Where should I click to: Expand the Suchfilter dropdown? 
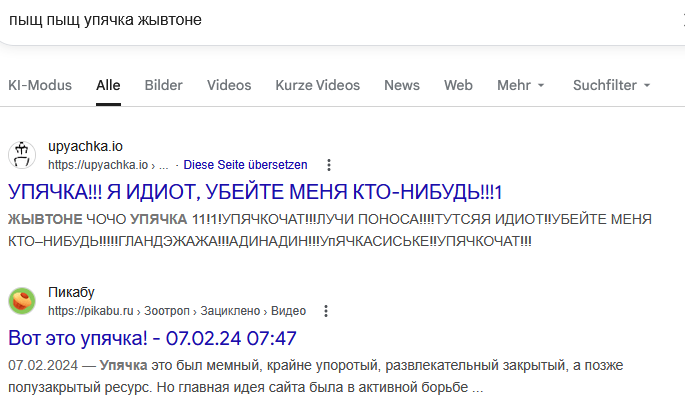pyautogui.click(x=612, y=85)
